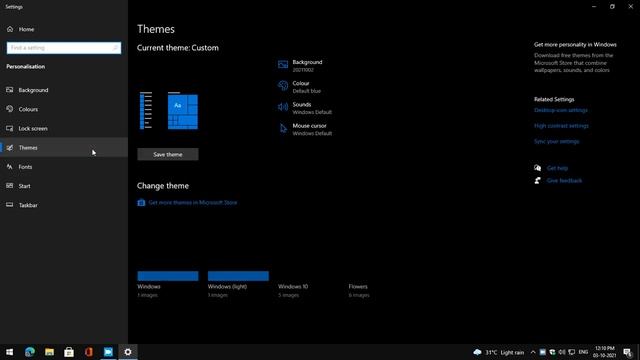Open the Action Center notifications
The image size is (640, 360).
[627, 352]
